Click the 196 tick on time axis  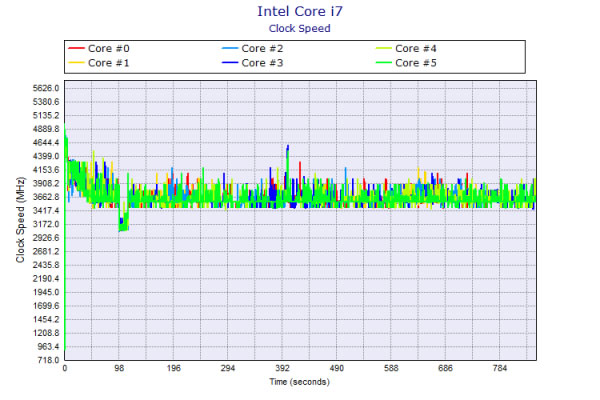tap(173, 368)
